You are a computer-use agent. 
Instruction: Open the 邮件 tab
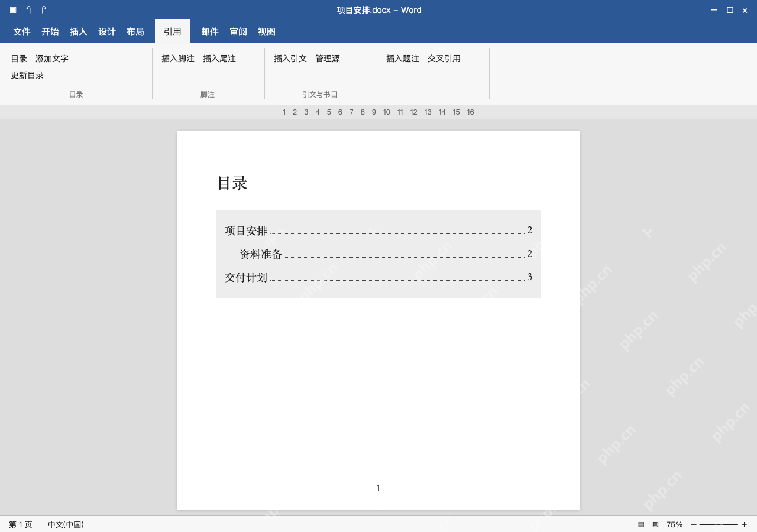[210, 32]
